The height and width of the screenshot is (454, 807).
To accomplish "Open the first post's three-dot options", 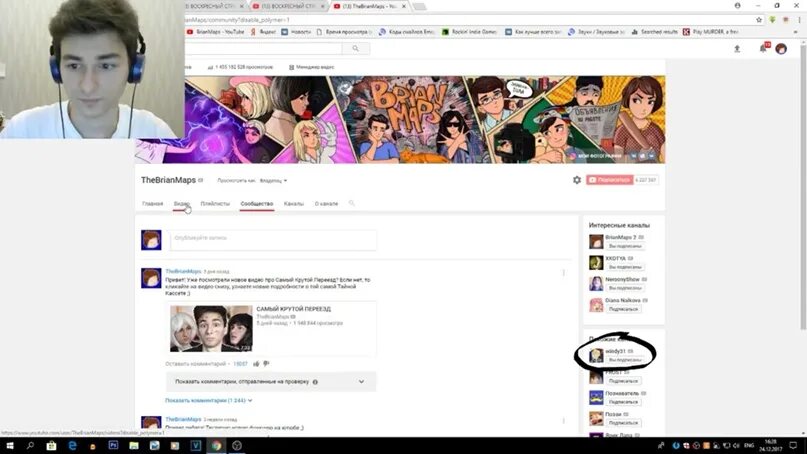I will click(564, 273).
